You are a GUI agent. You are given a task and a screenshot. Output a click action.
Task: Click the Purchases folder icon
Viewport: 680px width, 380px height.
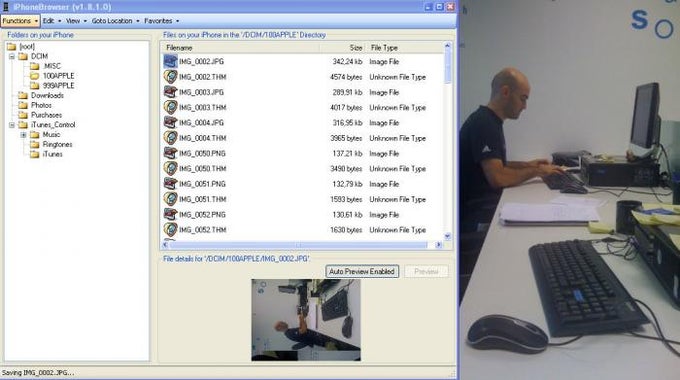[x=23, y=115]
